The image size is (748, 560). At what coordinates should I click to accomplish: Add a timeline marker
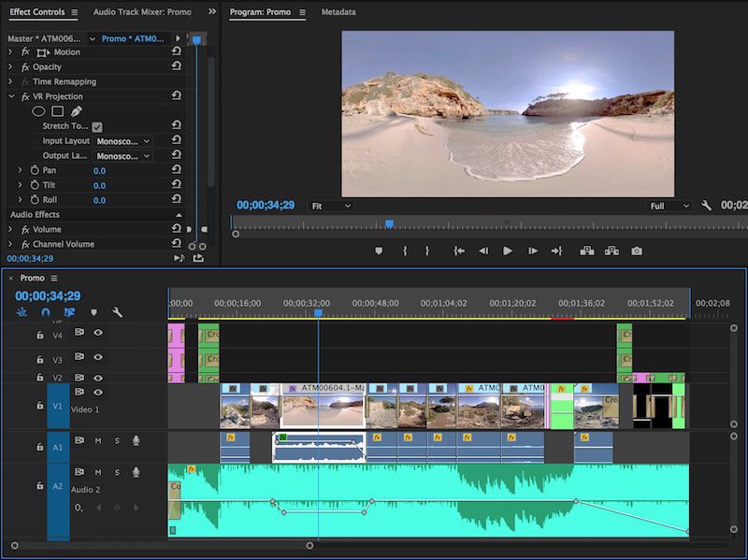tap(94, 312)
